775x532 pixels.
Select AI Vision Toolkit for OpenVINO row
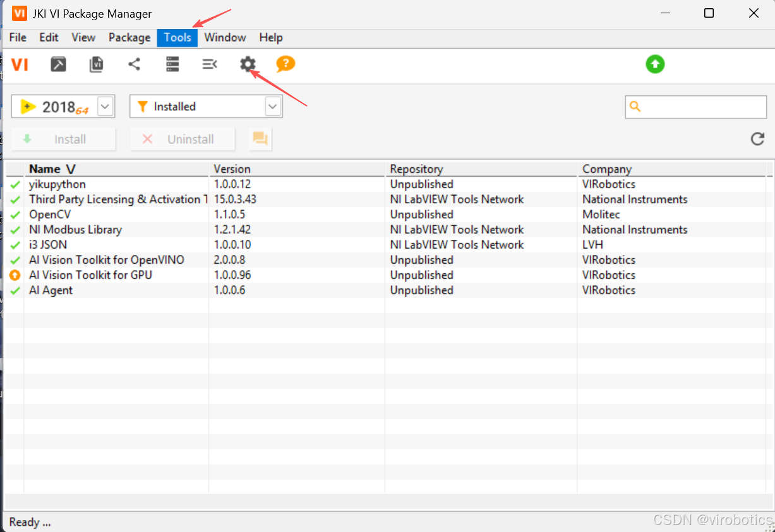[x=386, y=260]
